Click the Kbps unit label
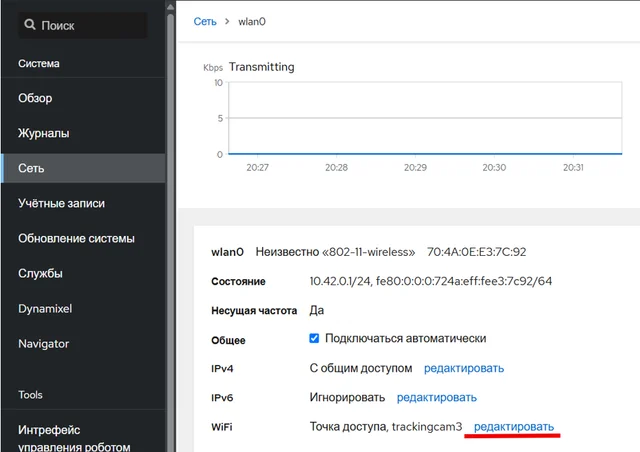 (x=213, y=68)
